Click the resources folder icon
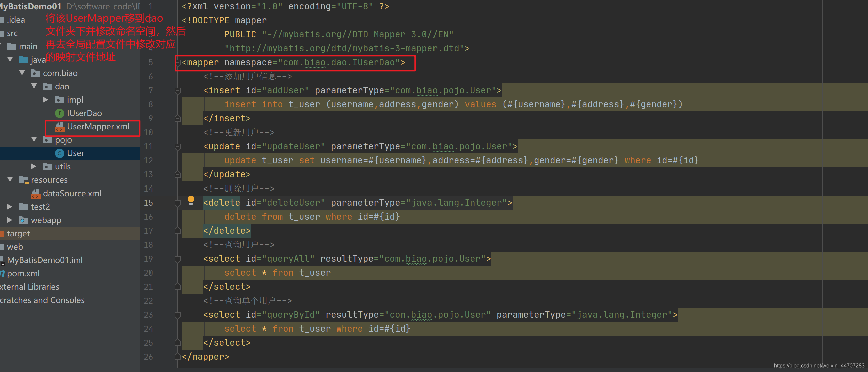The image size is (868, 372). 24,180
